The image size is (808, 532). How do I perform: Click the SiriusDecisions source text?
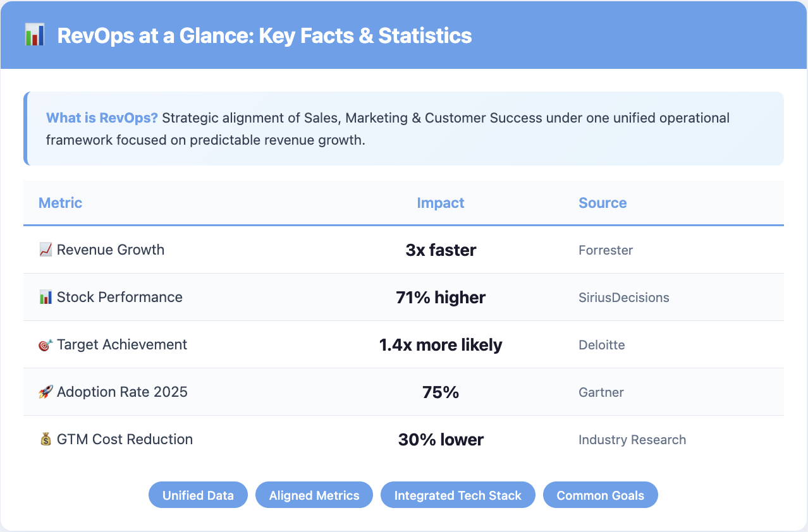point(623,298)
